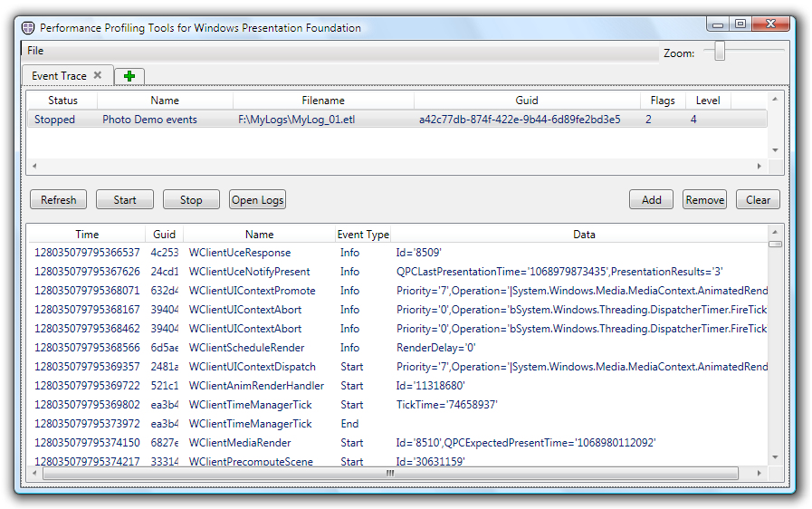Click the events list vertical scrollbar thumb
Viewport: 812px width, 509px height.
[775, 245]
